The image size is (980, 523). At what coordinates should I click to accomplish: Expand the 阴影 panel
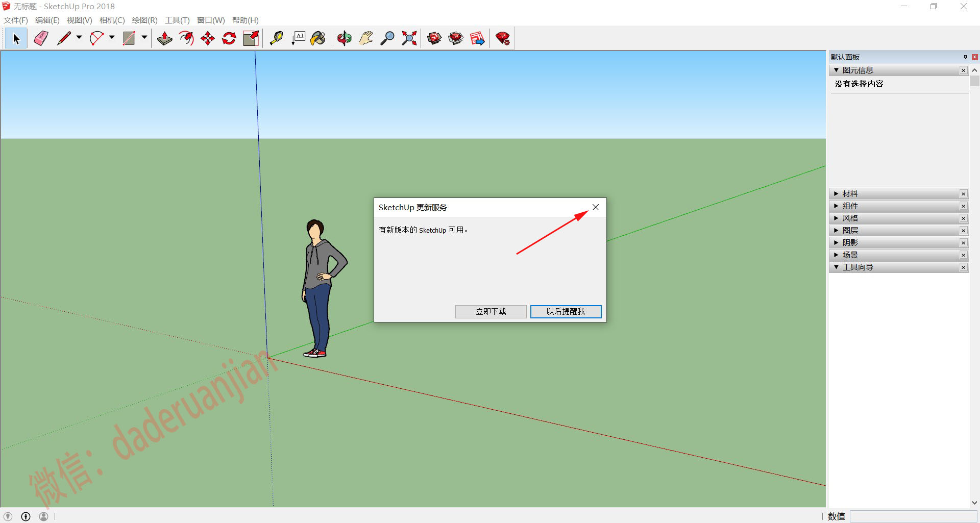coord(836,243)
